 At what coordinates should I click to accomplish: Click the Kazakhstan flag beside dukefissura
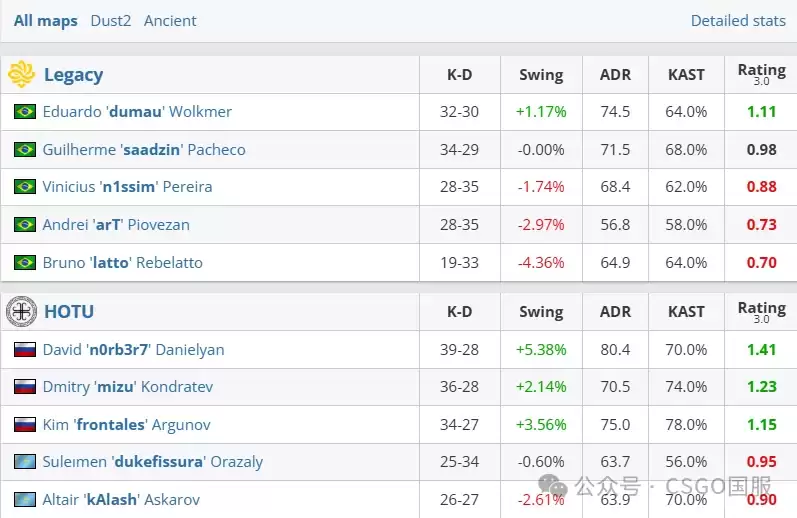pos(25,462)
